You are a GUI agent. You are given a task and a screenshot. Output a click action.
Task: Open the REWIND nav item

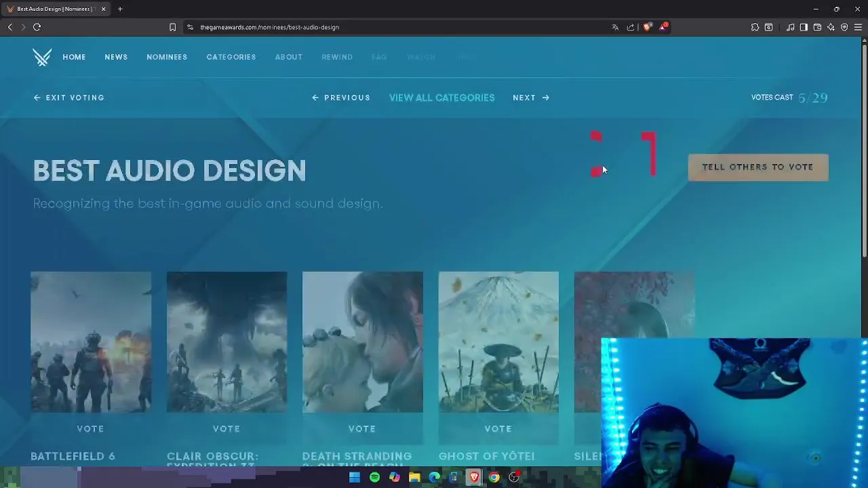[337, 57]
